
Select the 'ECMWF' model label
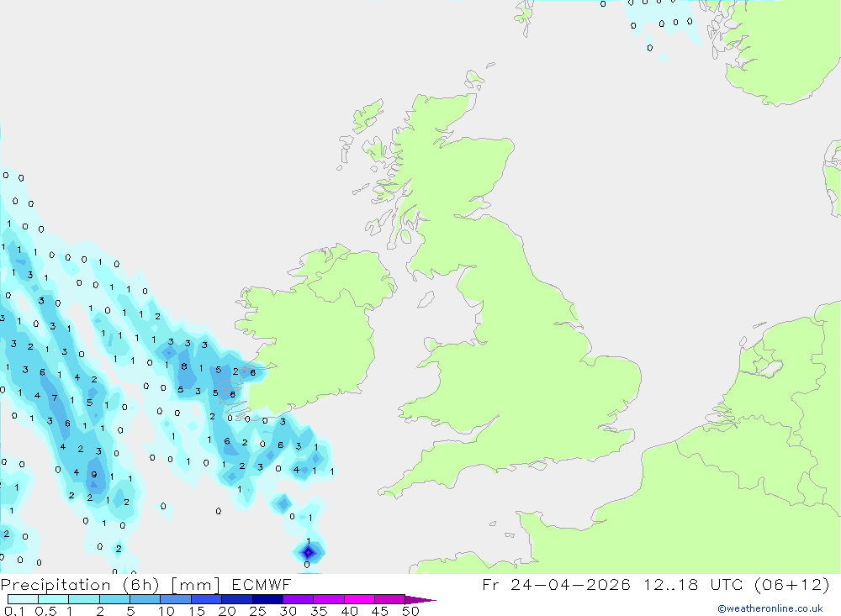point(262,584)
